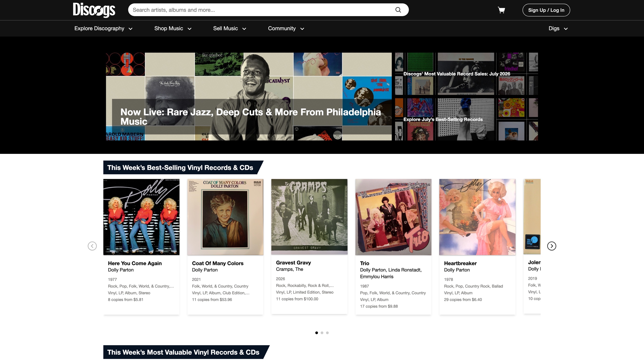644x362 pixels.
Task: Click This Week's Best-Selling Vinyl Records heading
Action: (180, 167)
